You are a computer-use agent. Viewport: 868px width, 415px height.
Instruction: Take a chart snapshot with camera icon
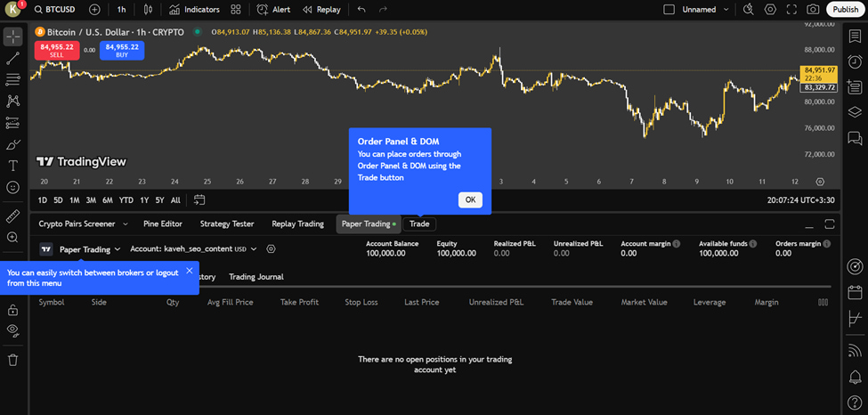(x=813, y=10)
